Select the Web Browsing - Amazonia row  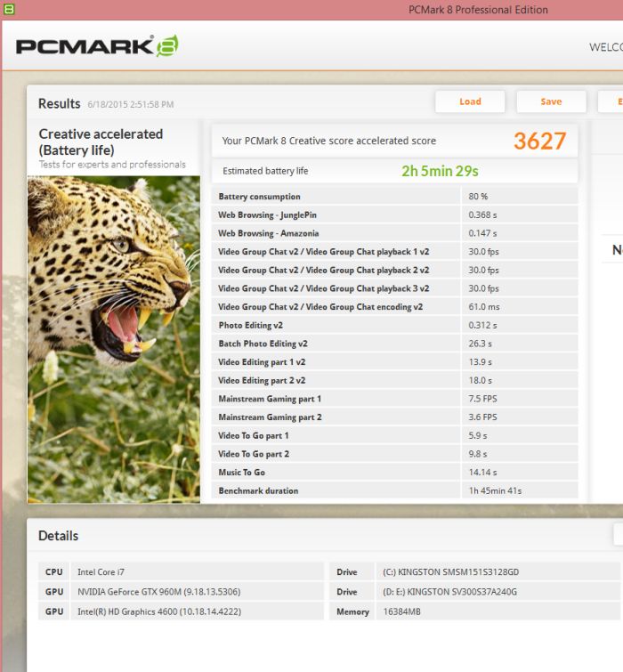pyautogui.click(x=394, y=233)
